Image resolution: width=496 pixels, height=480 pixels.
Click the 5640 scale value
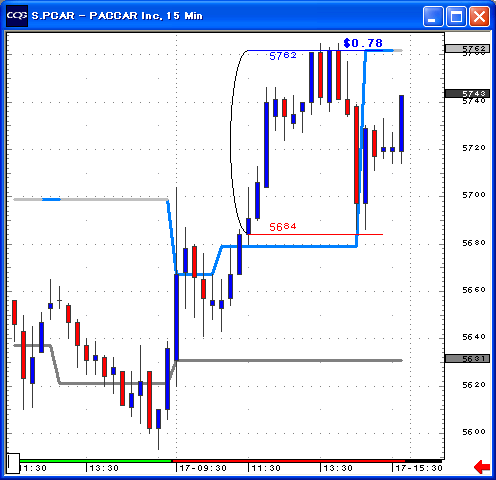coord(474,337)
